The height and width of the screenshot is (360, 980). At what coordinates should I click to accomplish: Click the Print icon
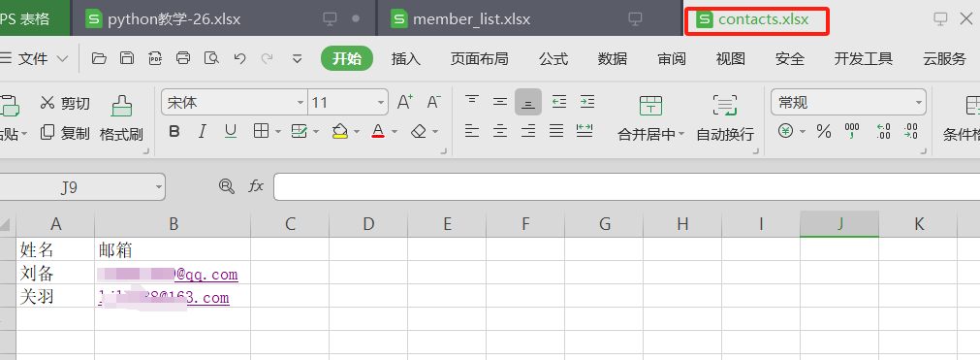pyautogui.click(x=183, y=58)
